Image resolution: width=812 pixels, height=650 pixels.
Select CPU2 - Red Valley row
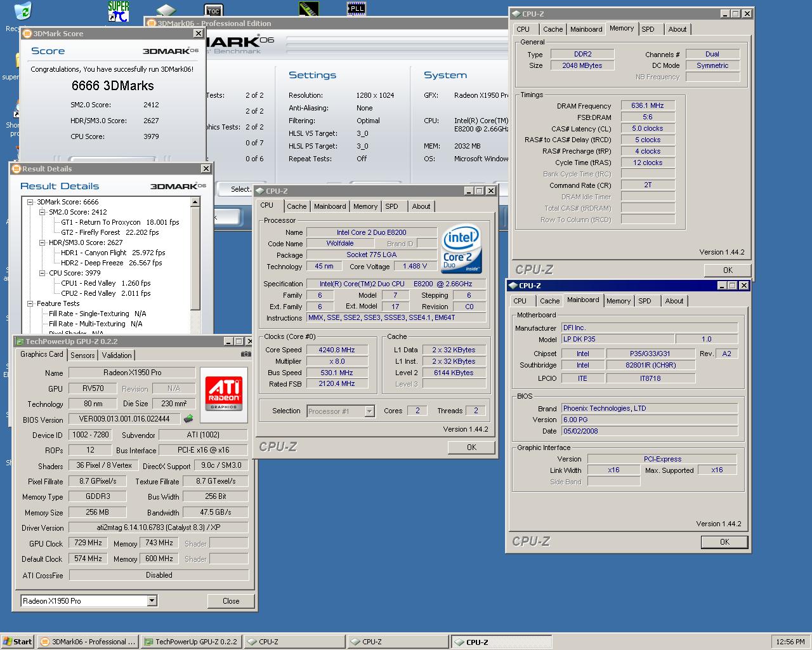point(106,293)
